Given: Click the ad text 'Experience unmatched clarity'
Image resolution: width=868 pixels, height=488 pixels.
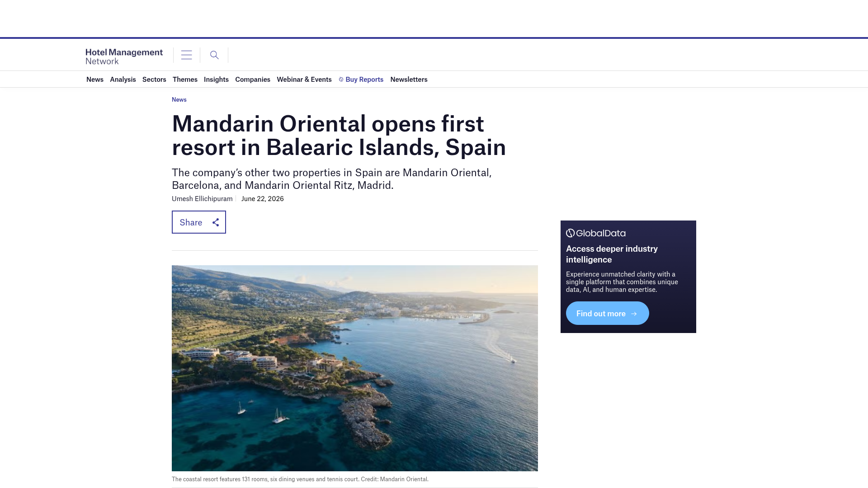Looking at the screenshot, I should [622, 282].
